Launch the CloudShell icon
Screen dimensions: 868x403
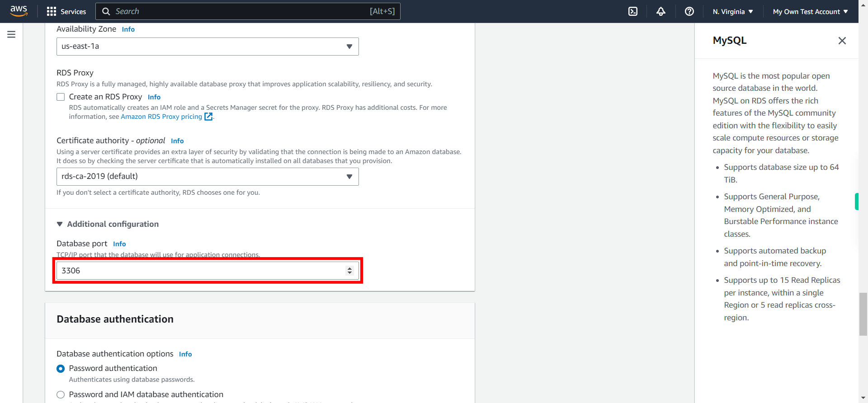[x=633, y=11]
